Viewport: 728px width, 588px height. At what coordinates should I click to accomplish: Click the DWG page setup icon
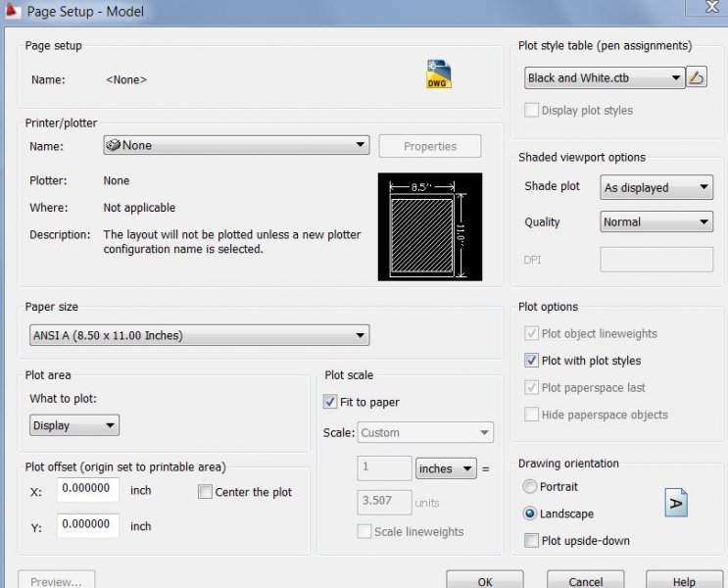438,73
